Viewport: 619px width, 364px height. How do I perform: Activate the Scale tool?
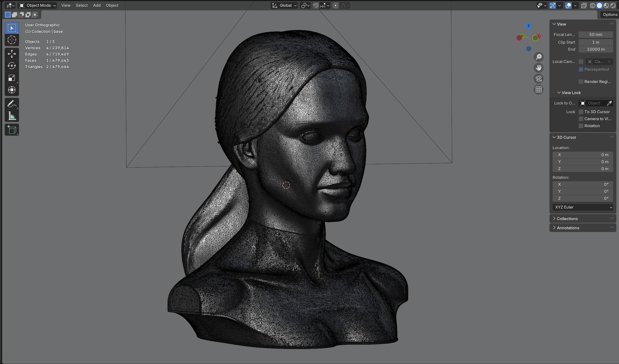12,78
